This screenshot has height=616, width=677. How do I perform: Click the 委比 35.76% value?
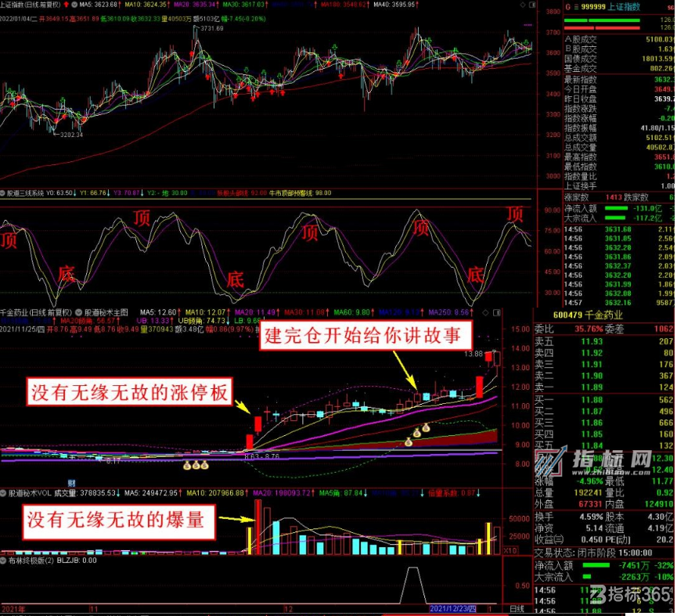[x=589, y=329]
